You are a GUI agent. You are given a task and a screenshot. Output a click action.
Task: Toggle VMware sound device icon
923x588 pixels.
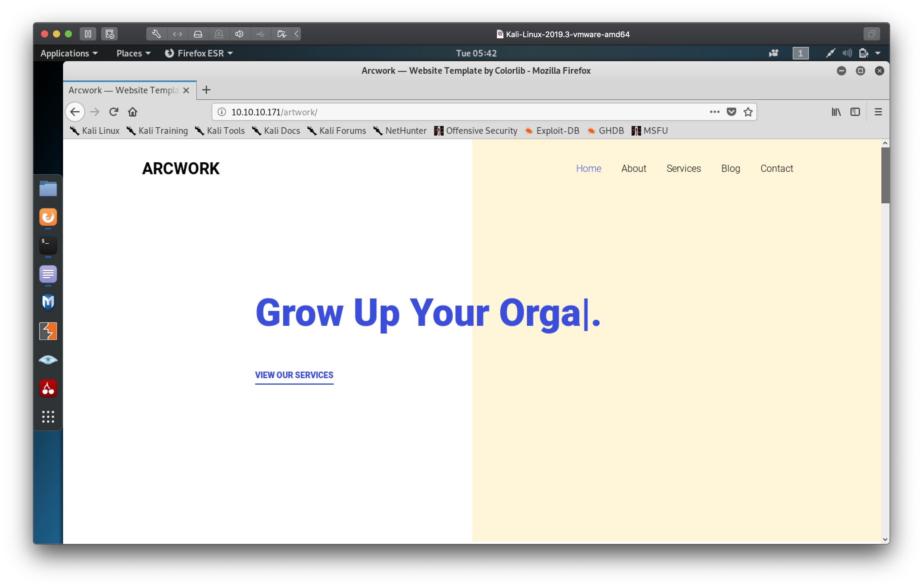pos(240,34)
